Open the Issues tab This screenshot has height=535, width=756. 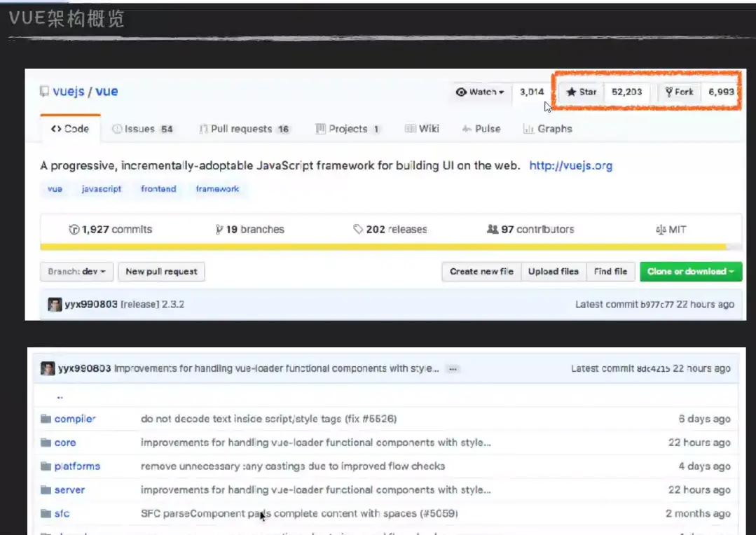point(142,129)
